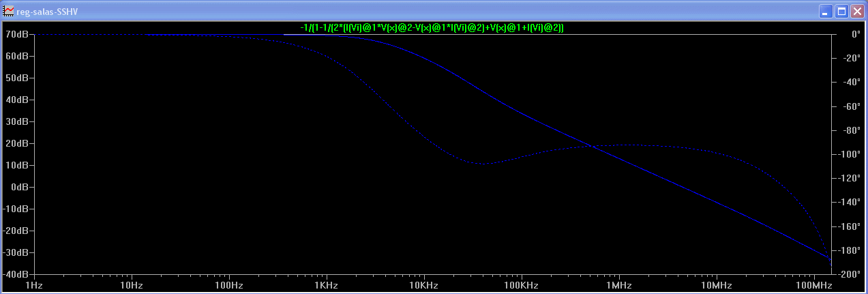
Task: Click the reg-salas-SSHV window title text
Action: point(46,12)
